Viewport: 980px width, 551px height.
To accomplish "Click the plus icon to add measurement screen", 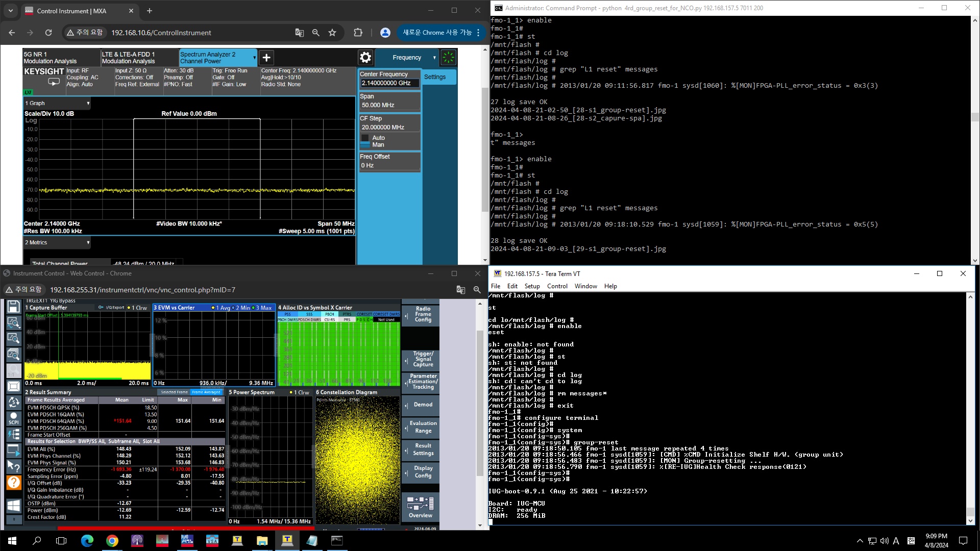I will click(266, 58).
